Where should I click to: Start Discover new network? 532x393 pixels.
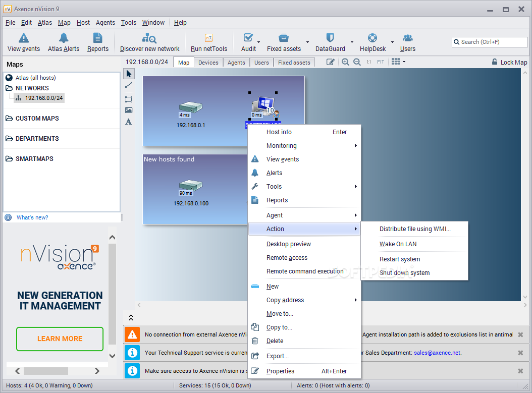[x=149, y=42]
